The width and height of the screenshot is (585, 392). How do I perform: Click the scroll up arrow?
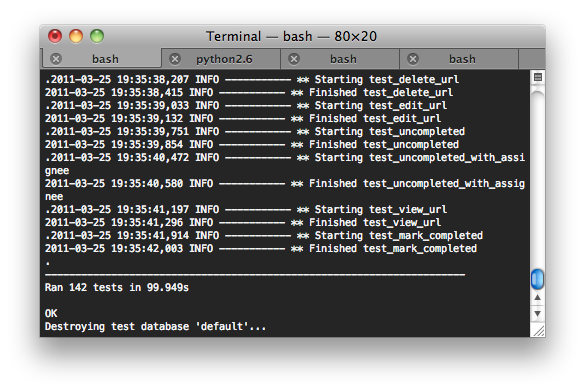(x=538, y=298)
